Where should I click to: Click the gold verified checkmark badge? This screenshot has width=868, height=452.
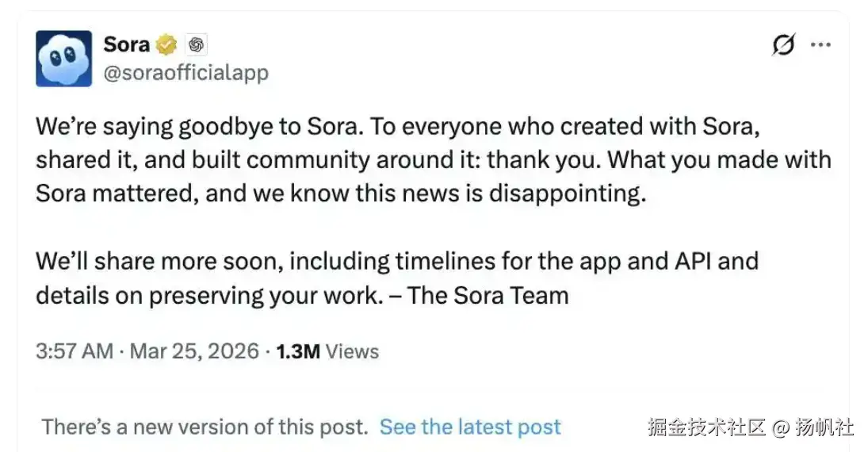click(166, 45)
